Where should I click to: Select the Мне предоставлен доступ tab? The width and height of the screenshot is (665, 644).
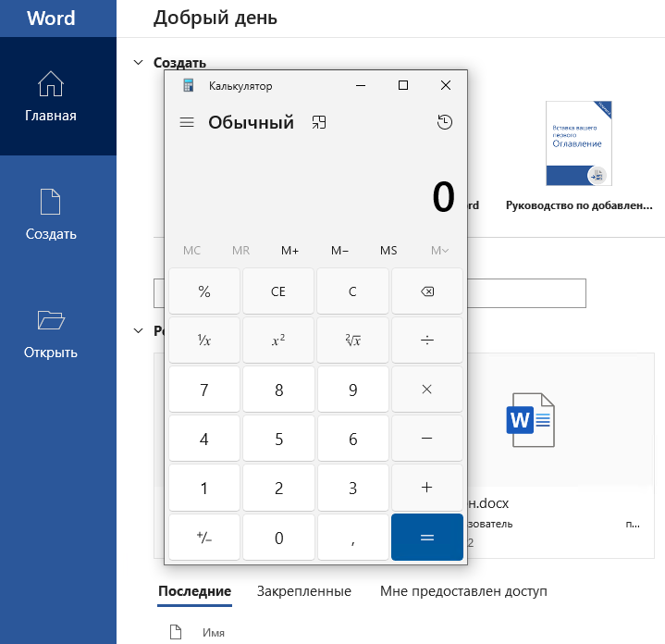point(463,591)
